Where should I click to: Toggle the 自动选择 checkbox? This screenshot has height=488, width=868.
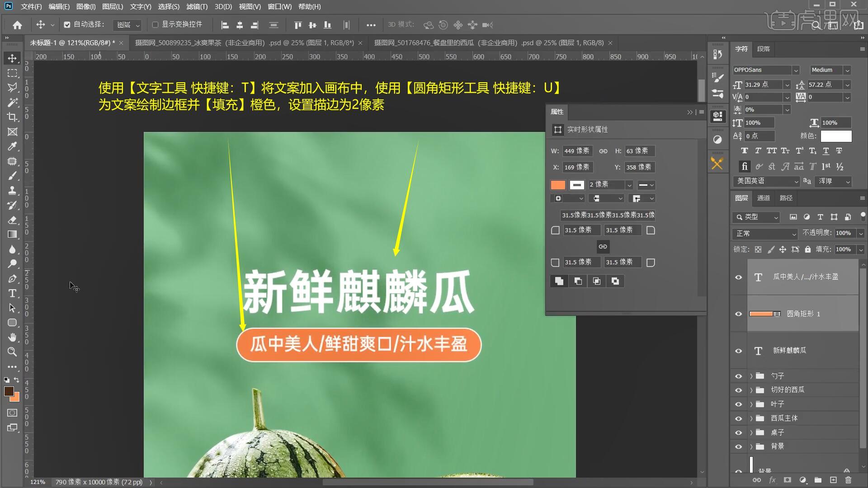coord(67,25)
